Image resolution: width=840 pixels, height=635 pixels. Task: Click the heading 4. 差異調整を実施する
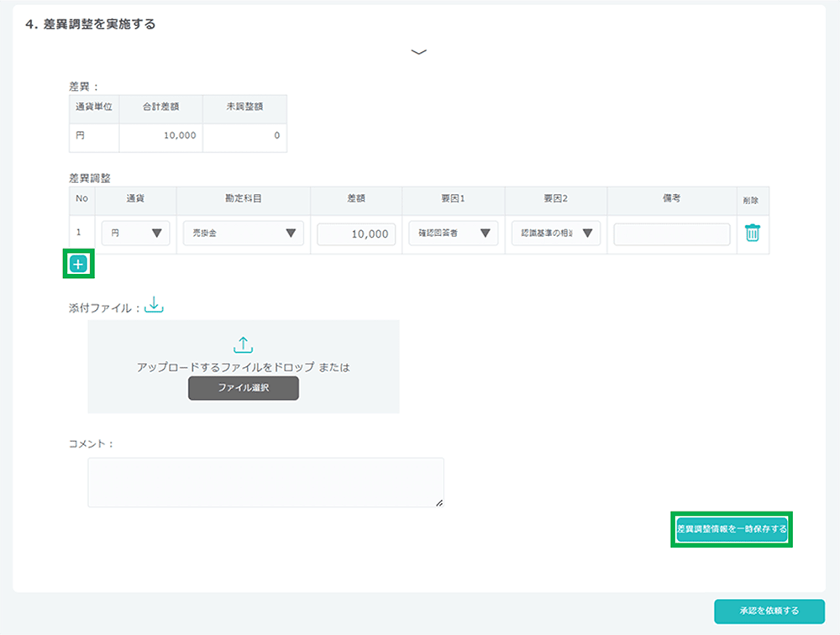click(x=91, y=24)
